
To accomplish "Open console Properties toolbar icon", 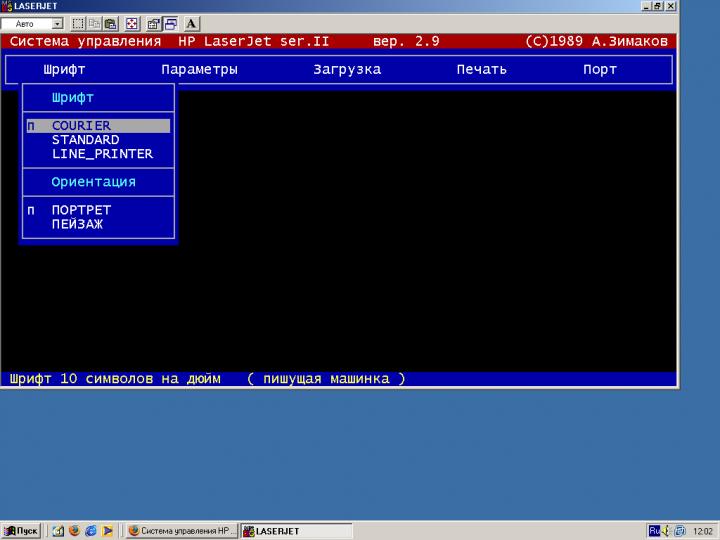I will coord(154,23).
